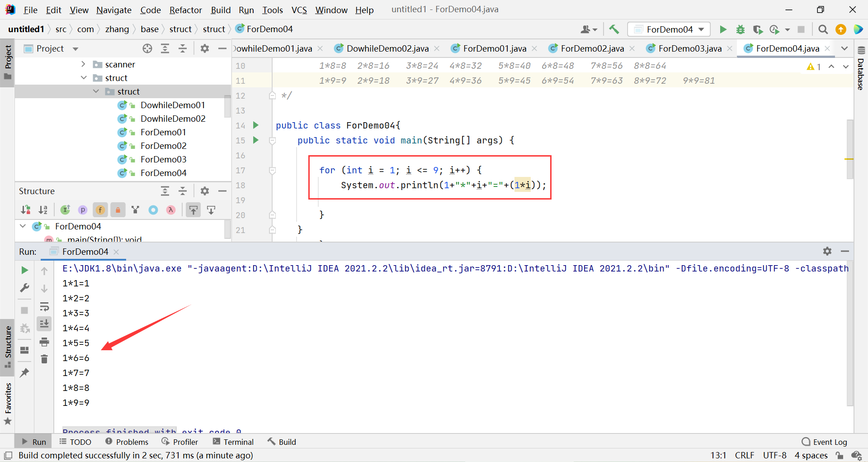
Task: Start debugging with the bug icon
Action: [x=741, y=29]
